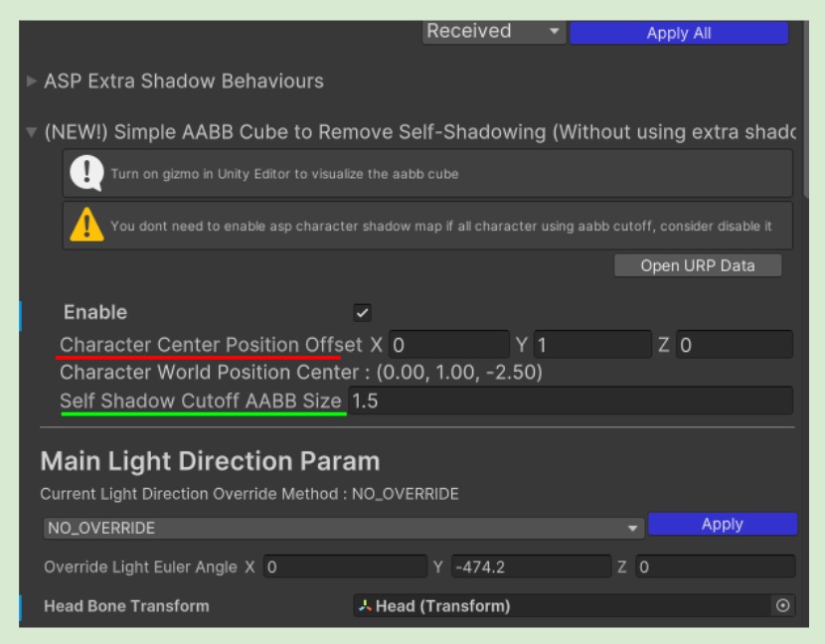Viewport: 825px width, 644px height.
Task: Expand the ASP Extra Shadow Behaviours section
Action: click(34, 80)
